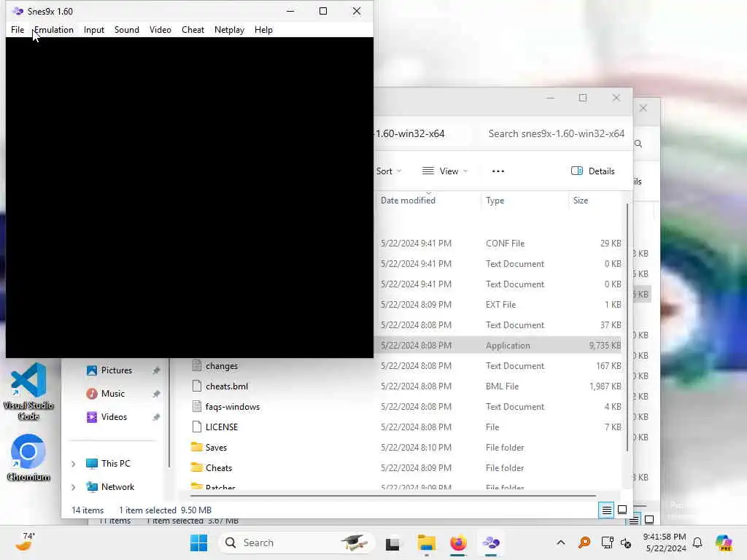Viewport: 747px width, 560px height.
Task: Open the Netplay menu
Action: 229,29
